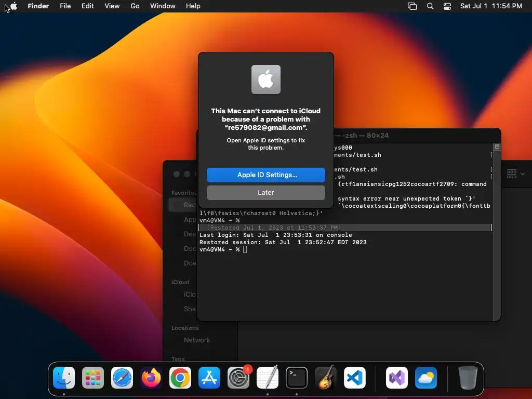The height and width of the screenshot is (399, 532).
Task: Open the Go menu
Action: point(135,6)
